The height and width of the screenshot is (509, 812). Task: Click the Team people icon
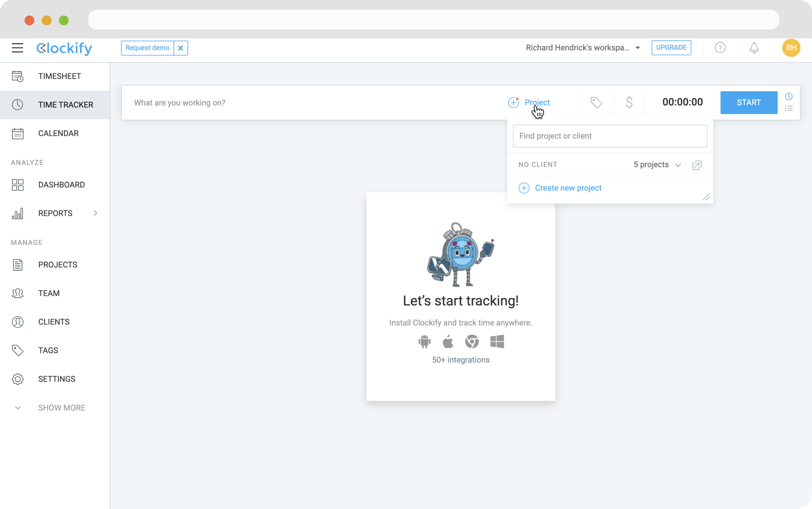click(18, 294)
